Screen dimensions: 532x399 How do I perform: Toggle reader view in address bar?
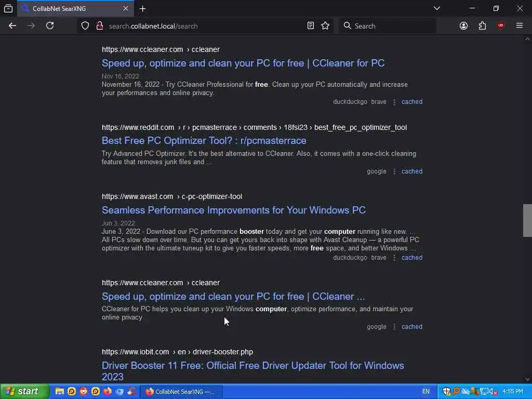point(311,26)
